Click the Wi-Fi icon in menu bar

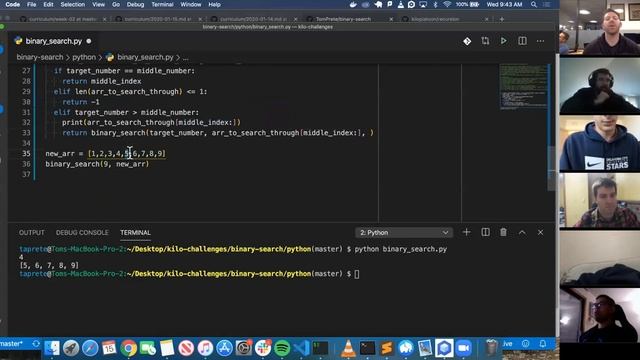pos(447,4)
